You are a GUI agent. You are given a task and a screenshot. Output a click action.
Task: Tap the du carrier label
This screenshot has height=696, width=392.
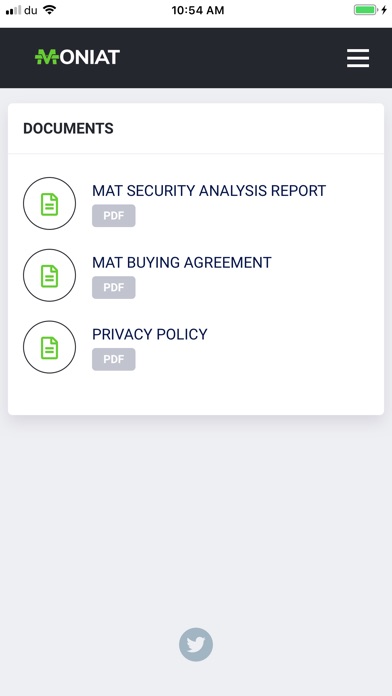pos(31,10)
